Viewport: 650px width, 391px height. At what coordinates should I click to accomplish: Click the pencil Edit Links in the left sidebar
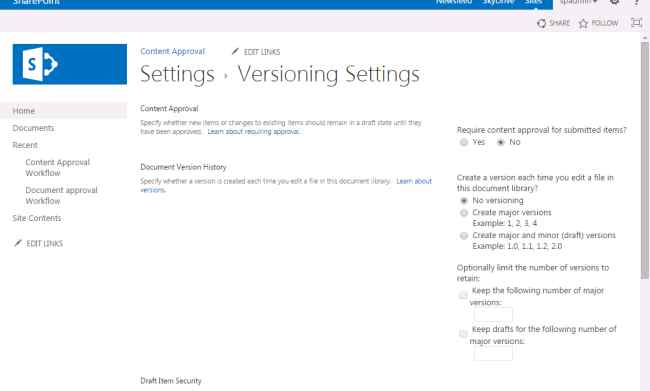coord(38,243)
